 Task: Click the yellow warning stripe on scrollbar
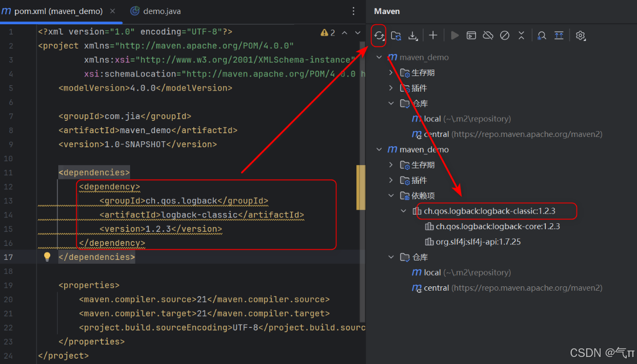[x=361, y=187]
